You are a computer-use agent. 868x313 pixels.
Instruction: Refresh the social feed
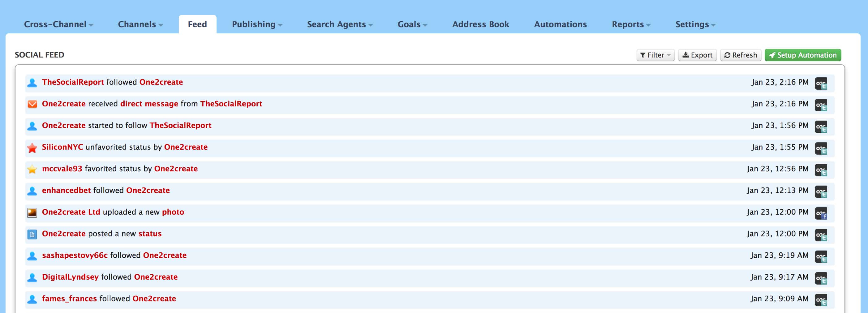pos(740,55)
